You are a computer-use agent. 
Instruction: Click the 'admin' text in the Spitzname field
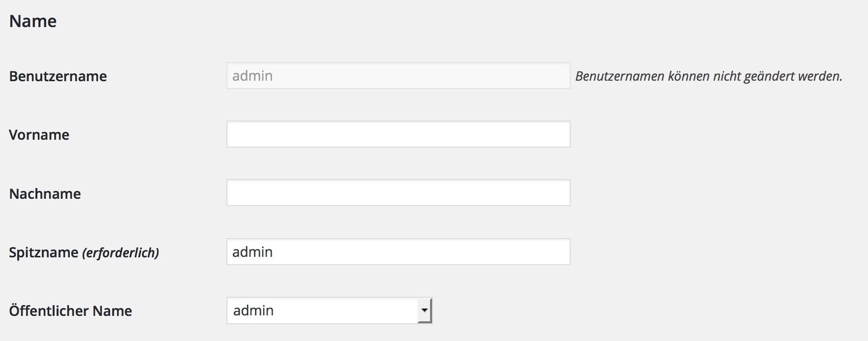[252, 252]
